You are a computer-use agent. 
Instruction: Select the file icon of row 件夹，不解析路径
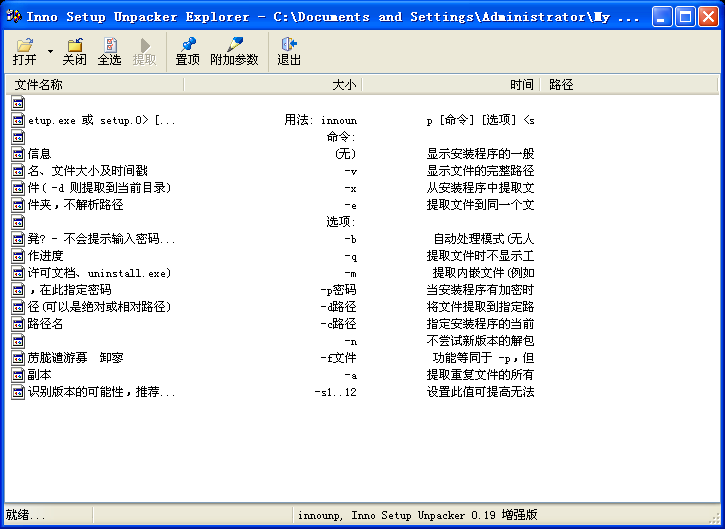pos(18,205)
